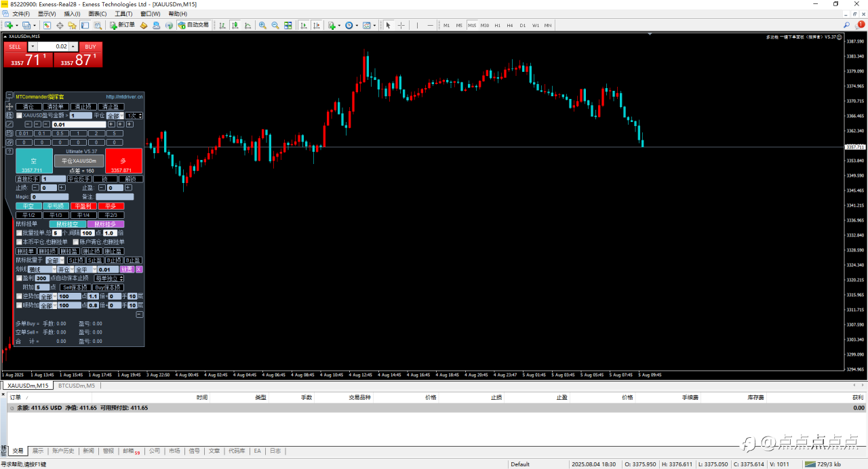Click cyan 空 sell block
The image size is (868, 469).
34,161
